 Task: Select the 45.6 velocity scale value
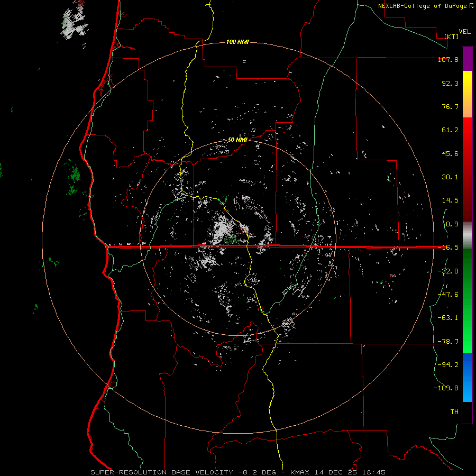click(450, 153)
